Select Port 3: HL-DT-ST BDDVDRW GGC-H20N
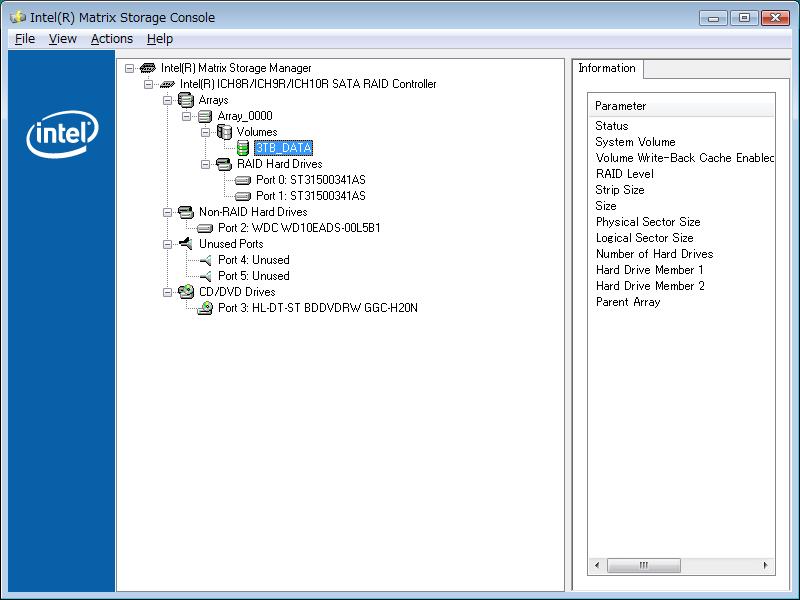This screenshot has width=800, height=600. pyautogui.click(x=317, y=308)
